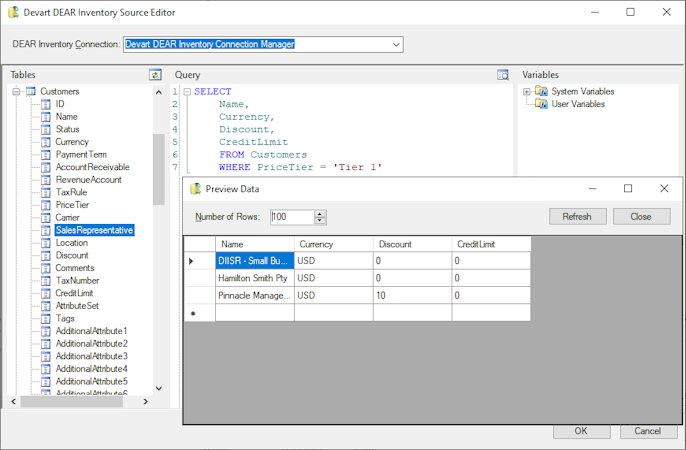Click the preview data icon above query
Viewport: 686px width, 450px height.
point(503,75)
